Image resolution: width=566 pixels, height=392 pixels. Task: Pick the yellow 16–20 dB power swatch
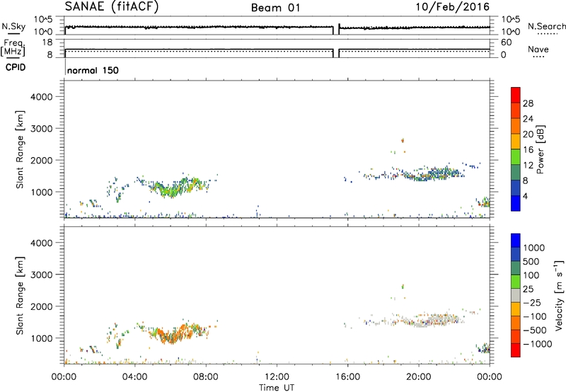tap(516, 142)
